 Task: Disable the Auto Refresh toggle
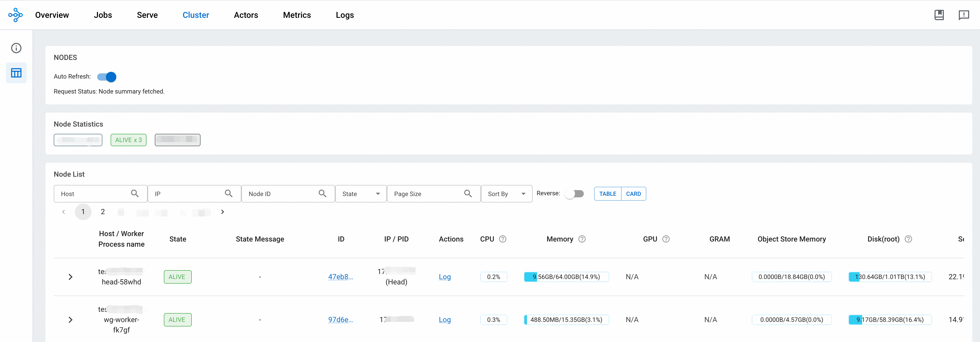point(107,77)
